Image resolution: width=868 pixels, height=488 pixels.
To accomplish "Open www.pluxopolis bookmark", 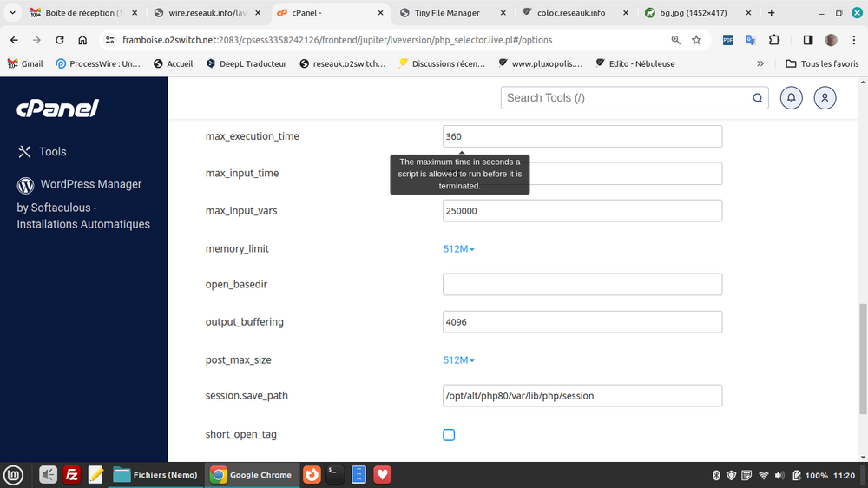I will (x=540, y=63).
